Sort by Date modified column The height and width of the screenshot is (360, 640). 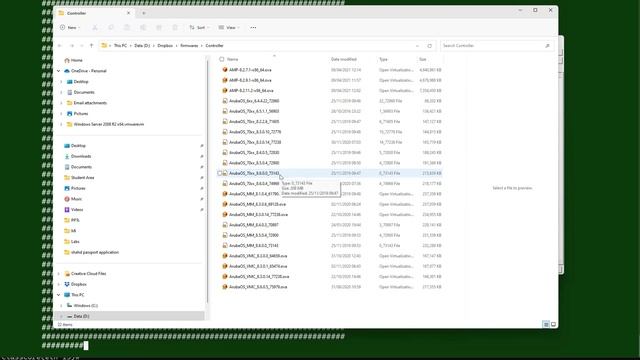coord(344,59)
